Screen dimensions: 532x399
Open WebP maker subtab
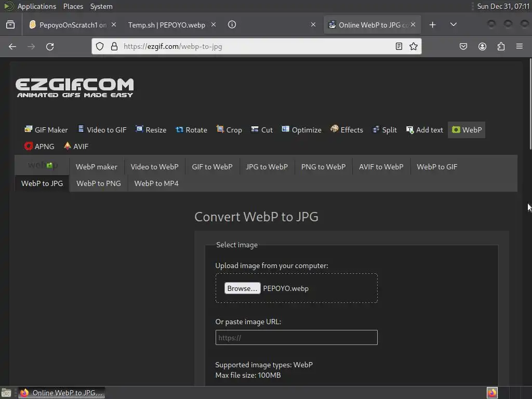97,167
